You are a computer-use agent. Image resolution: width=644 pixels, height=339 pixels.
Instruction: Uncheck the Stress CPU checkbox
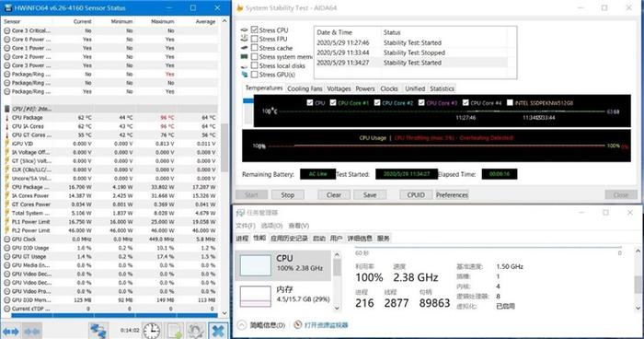(x=255, y=30)
